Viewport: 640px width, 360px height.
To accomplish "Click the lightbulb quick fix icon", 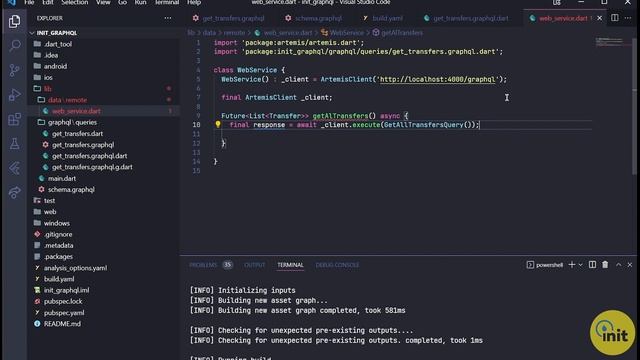I will (218, 124).
